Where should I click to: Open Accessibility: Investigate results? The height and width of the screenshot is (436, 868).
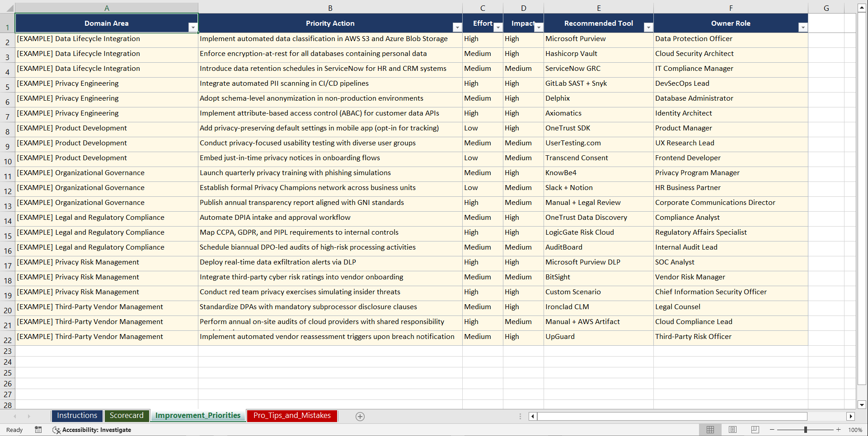[x=96, y=430]
